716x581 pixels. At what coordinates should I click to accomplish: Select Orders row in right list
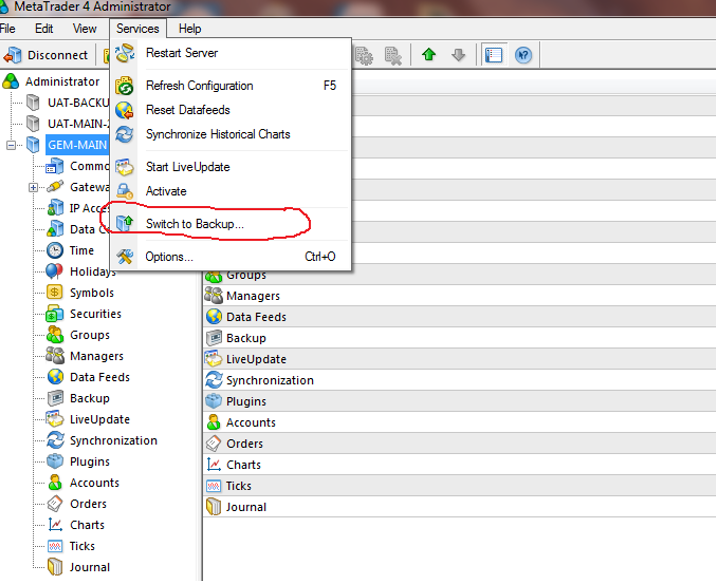pyautogui.click(x=459, y=443)
